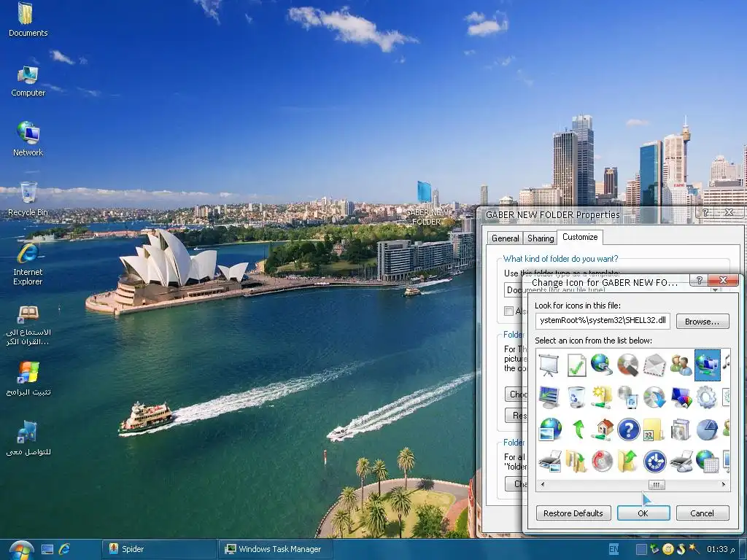Image resolution: width=747 pixels, height=560 pixels.
Task: Click OK in Change Icon dialog
Action: tap(643, 513)
